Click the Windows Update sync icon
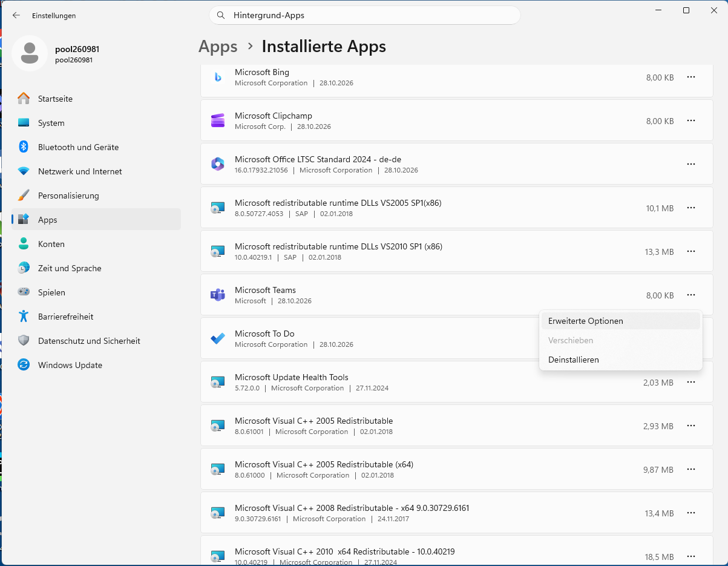 [x=24, y=365]
